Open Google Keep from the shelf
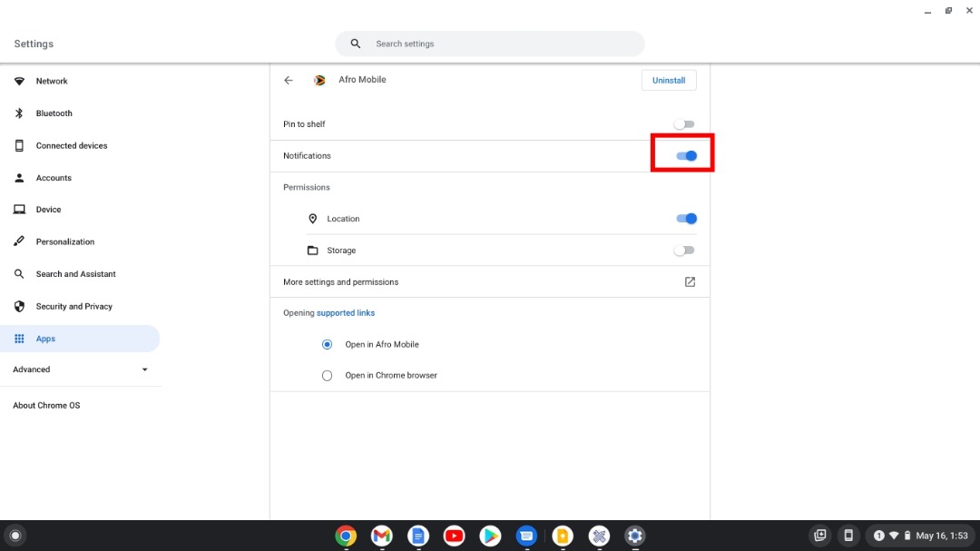 pos(563,536)
